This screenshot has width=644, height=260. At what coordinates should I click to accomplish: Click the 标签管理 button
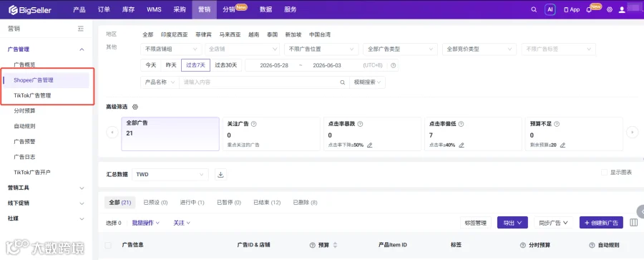[476, 223]
